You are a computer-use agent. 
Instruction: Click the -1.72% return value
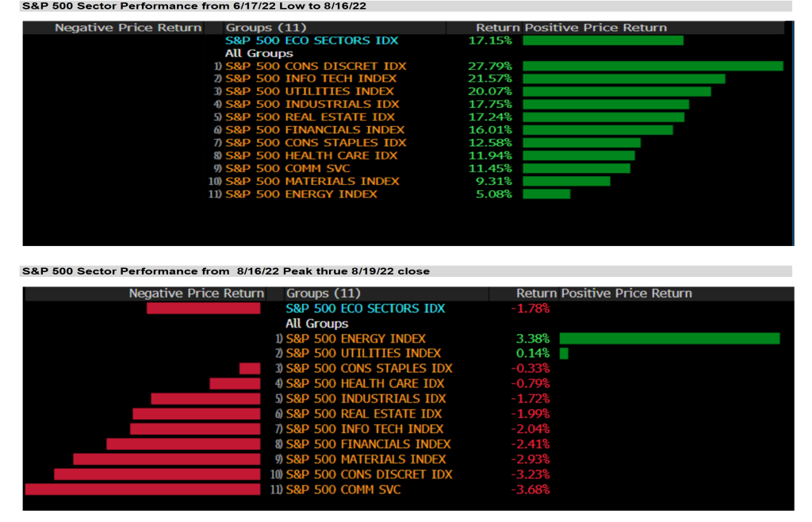(x=530, y=399)
